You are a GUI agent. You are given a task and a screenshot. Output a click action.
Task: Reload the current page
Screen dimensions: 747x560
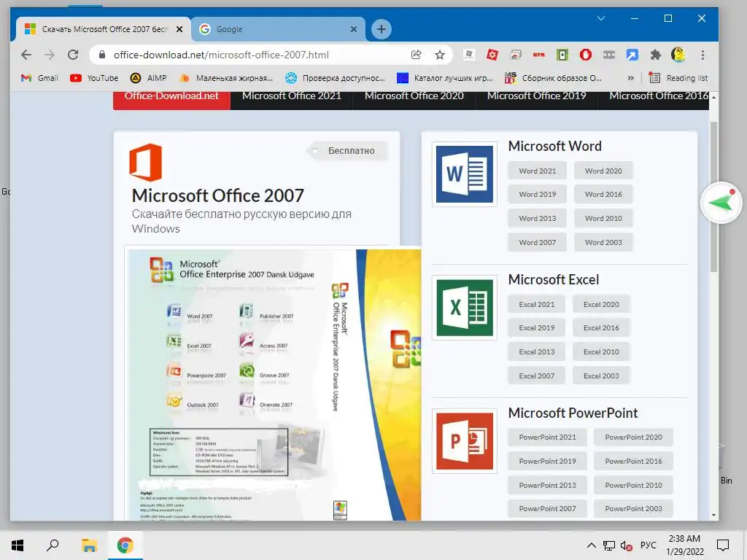tap(73, 55)
